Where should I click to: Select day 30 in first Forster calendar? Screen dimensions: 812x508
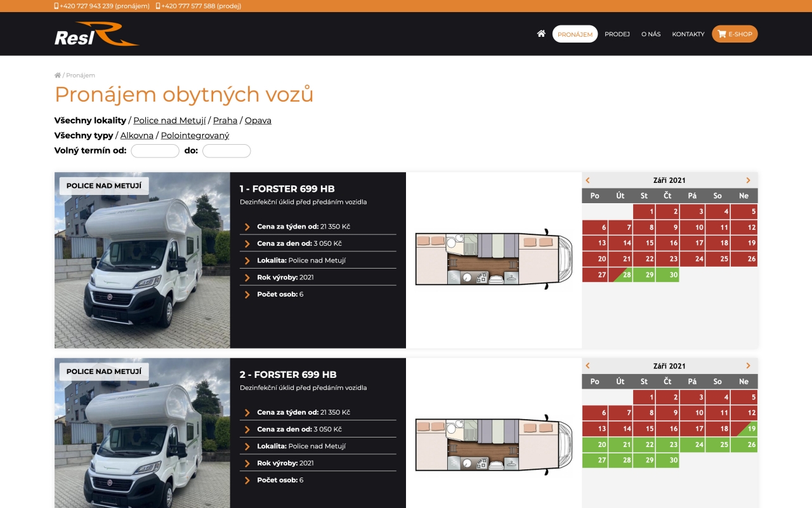(x=667, y=275)
